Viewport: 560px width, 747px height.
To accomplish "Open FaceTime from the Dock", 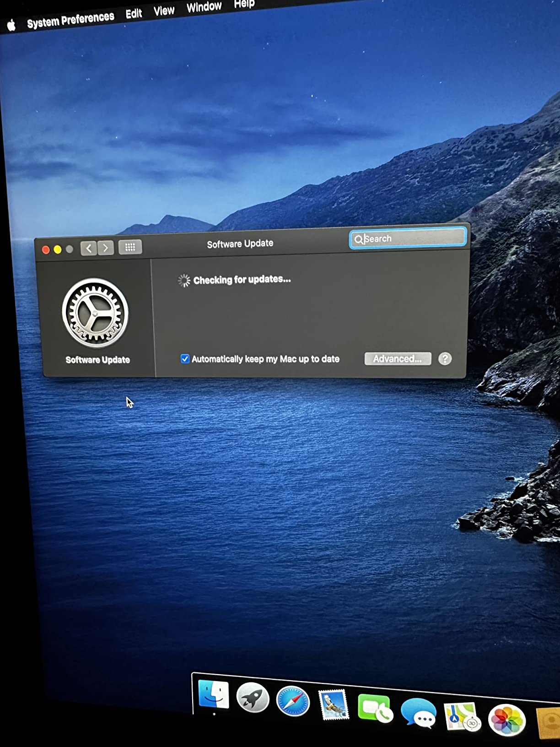I will click(375, 709).
